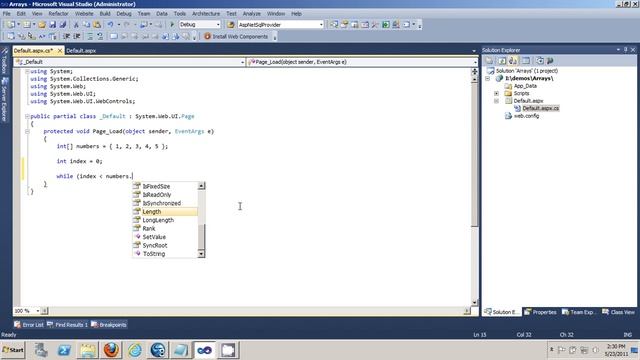
Task: Switch to the Default.aspx editor tab
Action: pyautogui.click(x=81, y=51)
